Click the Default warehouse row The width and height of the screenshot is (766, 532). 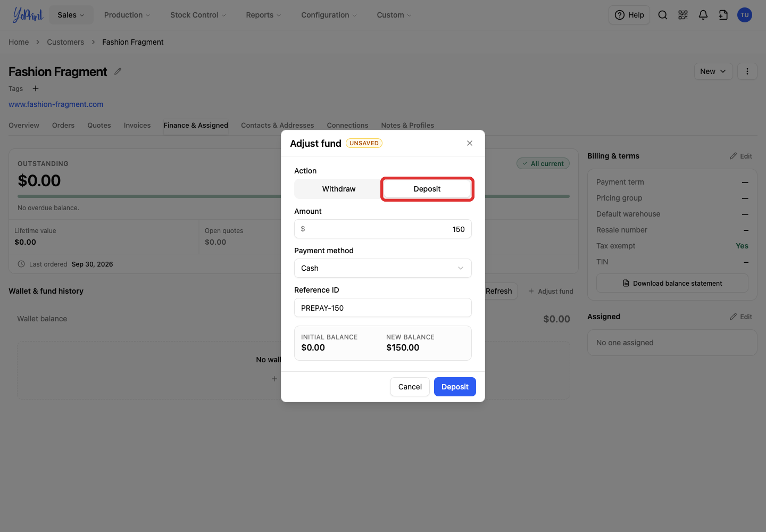click(x=672, y=214)
